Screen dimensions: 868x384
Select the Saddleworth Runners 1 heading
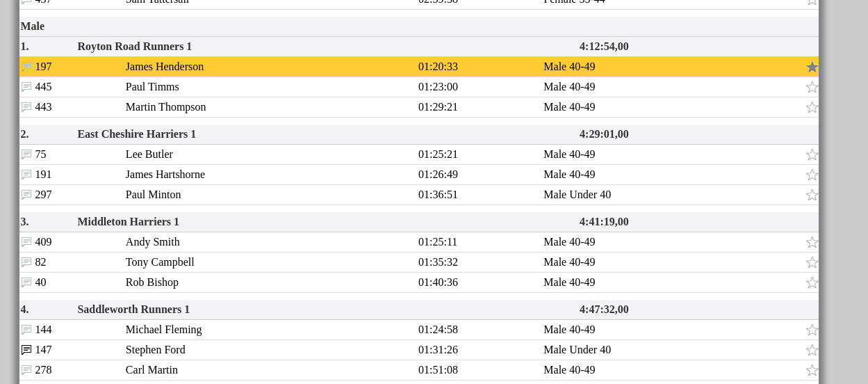[x=133, y=310]
